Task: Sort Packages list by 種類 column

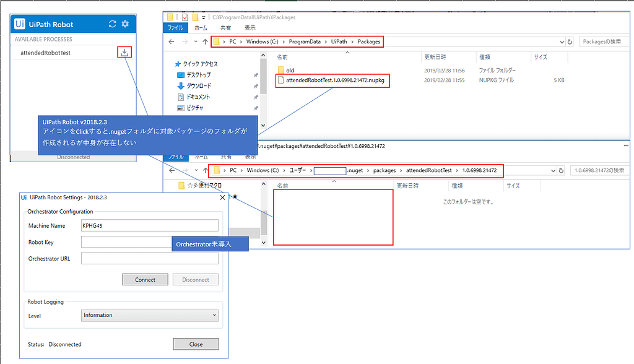Action: pyautogui.click(x=484, y=57)
